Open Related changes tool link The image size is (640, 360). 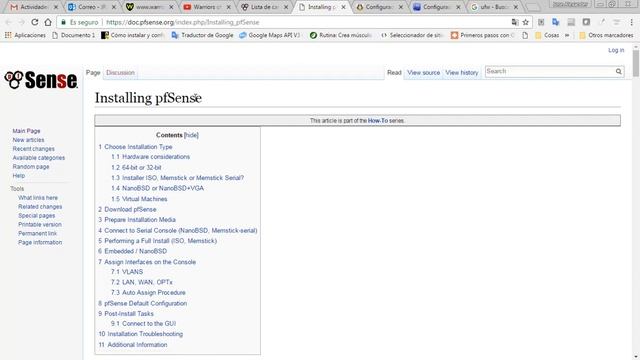click(x=40, y=207)
